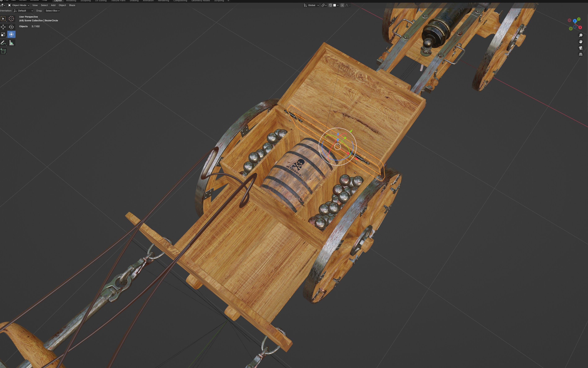Image resolution: width=588 pixels, height=368 pixels.
Task: Click the Add menu button
Action: [53, 5]
